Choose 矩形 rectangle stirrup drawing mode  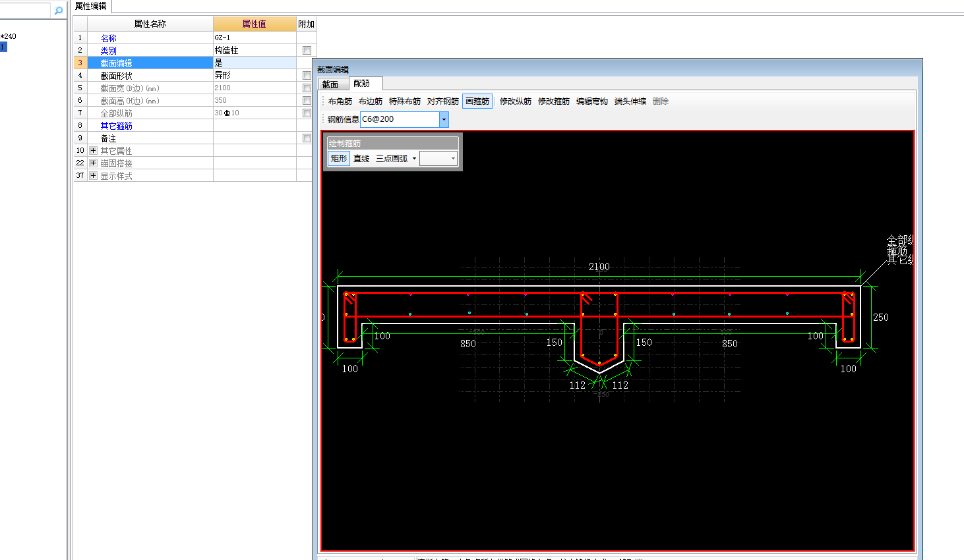pyautogui.click(x=339, y=159)
